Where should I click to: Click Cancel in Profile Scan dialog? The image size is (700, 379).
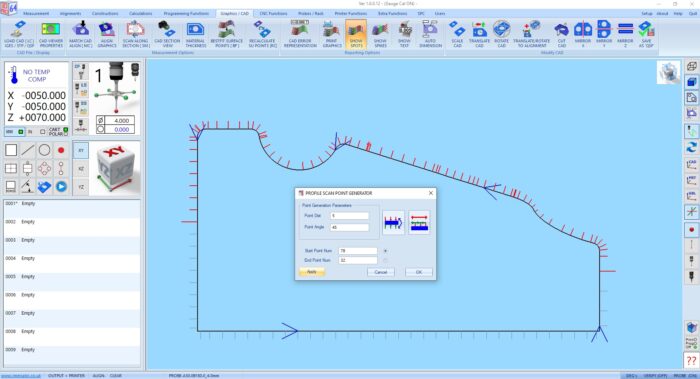(380, 272)
